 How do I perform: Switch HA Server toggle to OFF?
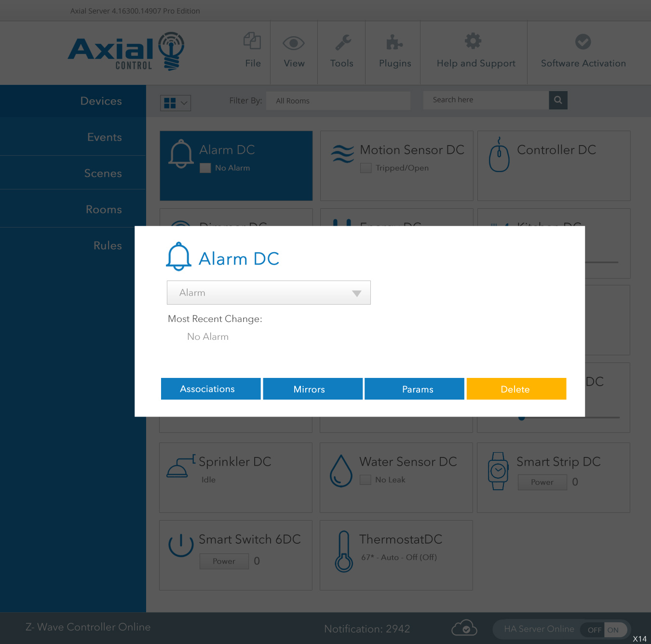594,630
